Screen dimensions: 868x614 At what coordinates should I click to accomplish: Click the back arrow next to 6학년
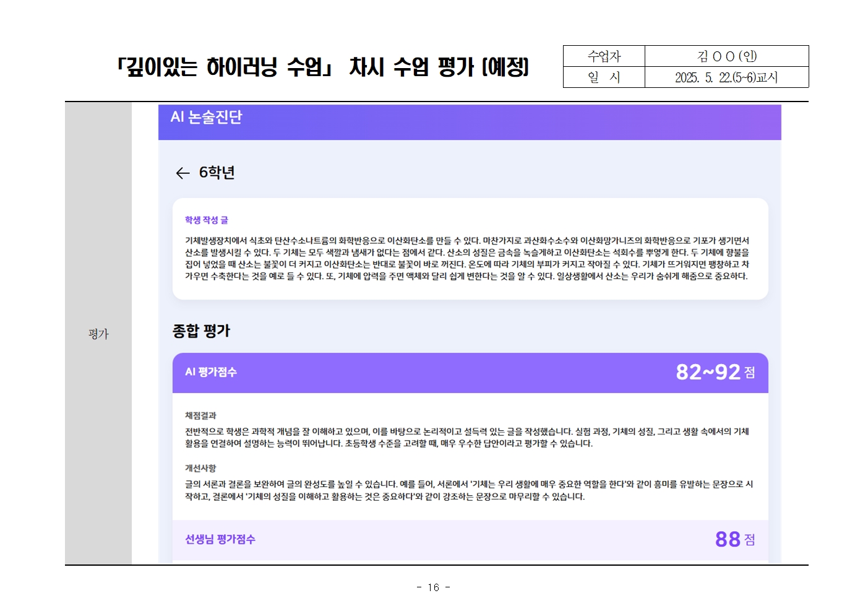pyautogui.click(x=183, y=173)
